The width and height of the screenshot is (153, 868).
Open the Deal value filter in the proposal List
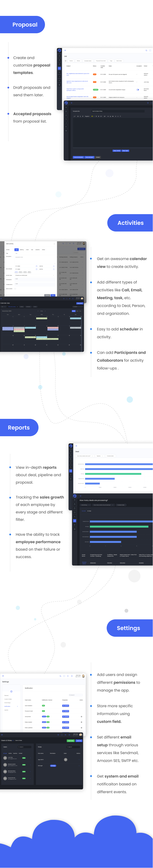click(119, 61)
